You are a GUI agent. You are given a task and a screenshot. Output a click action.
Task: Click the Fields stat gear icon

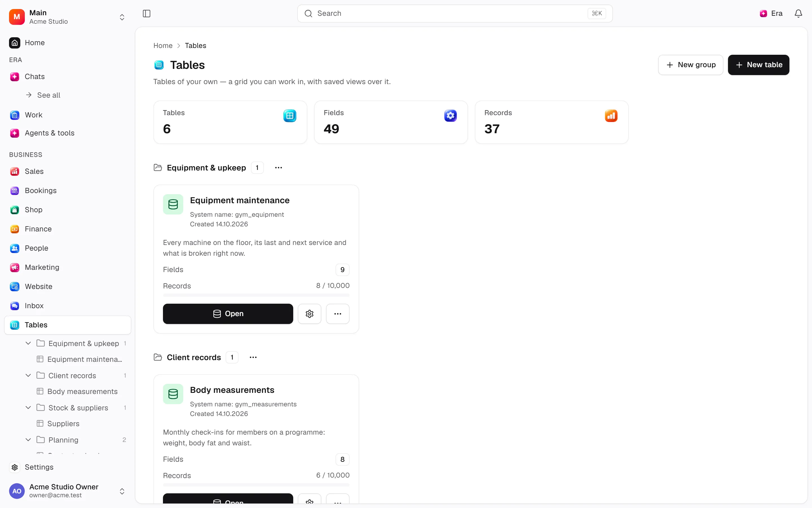(x=450, y=116)
